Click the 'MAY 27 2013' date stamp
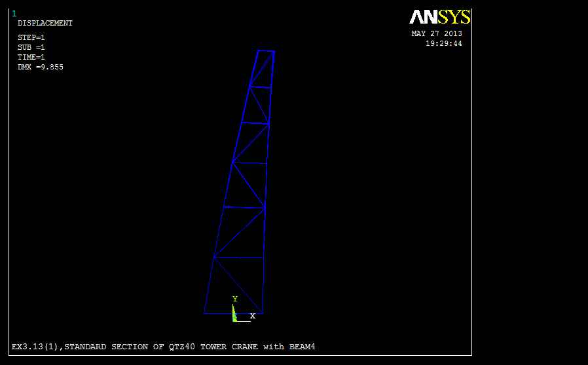 point(437,33)
